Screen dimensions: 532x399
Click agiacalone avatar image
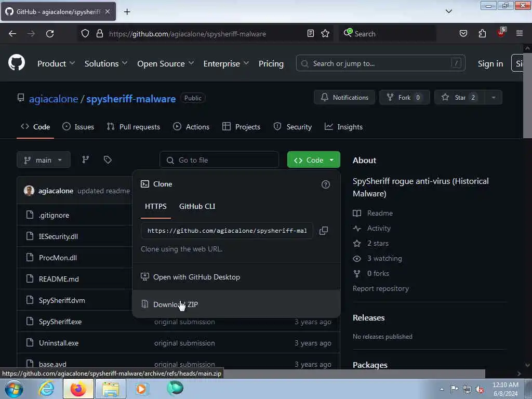point(29,190)
